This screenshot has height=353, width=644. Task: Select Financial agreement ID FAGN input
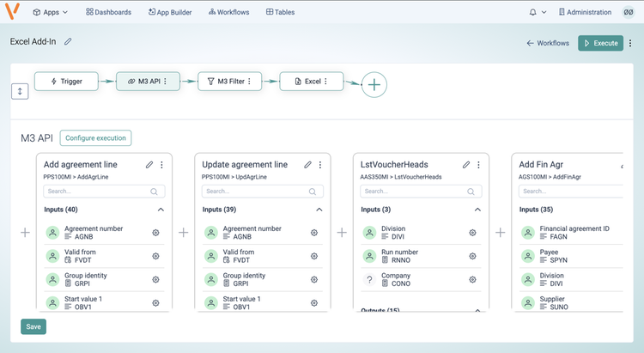click(571, 233)
